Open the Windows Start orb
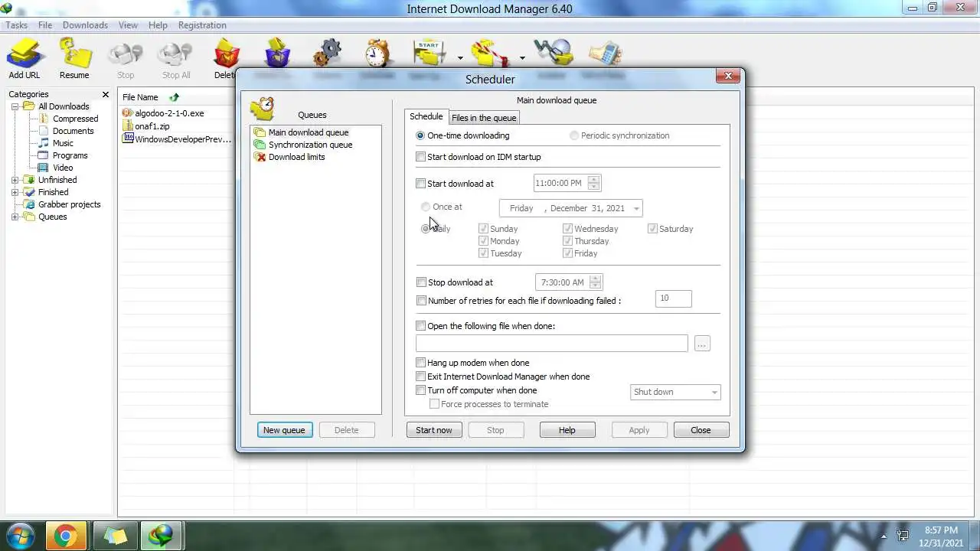Screen dimensions: 980x551 (x=21, y=536)
